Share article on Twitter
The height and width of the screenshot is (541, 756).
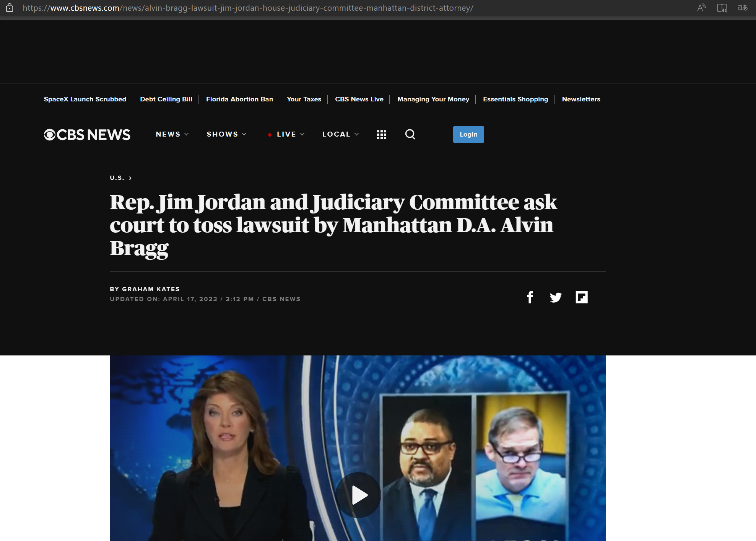coord(556,297)
